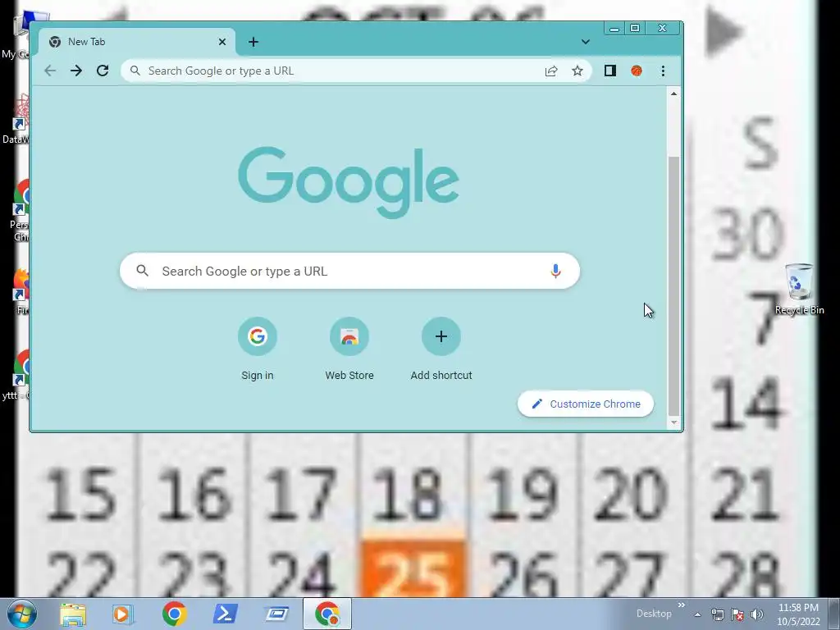Screen dimensions: 840x630
Task: Click Customize Chrome button
Action: point(586,404)
